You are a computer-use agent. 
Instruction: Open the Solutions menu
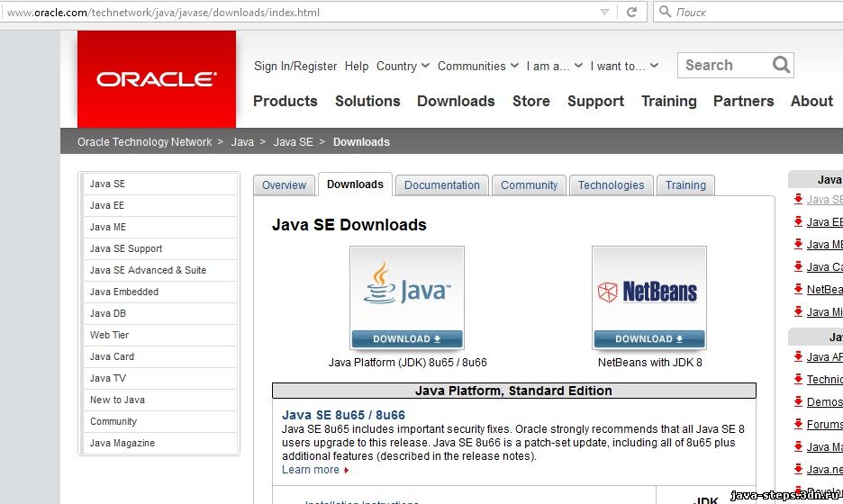point(367,101)
